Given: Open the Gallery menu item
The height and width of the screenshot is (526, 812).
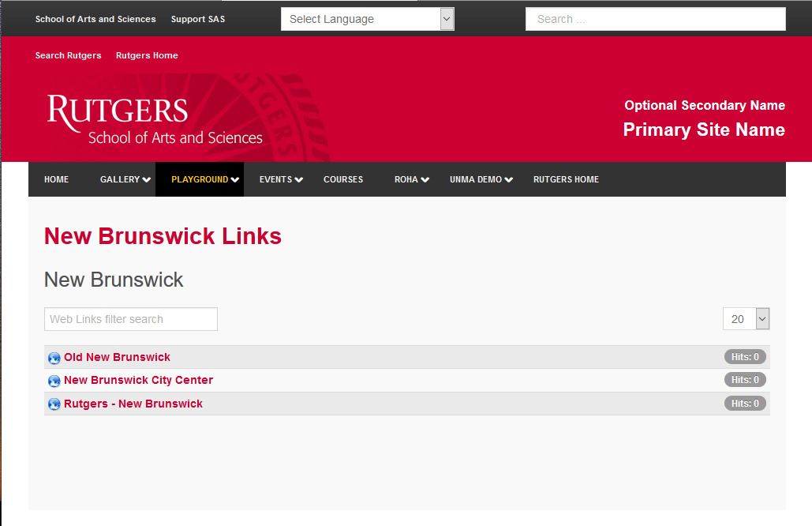Looking at the screenshot, I should coord(120,179).
